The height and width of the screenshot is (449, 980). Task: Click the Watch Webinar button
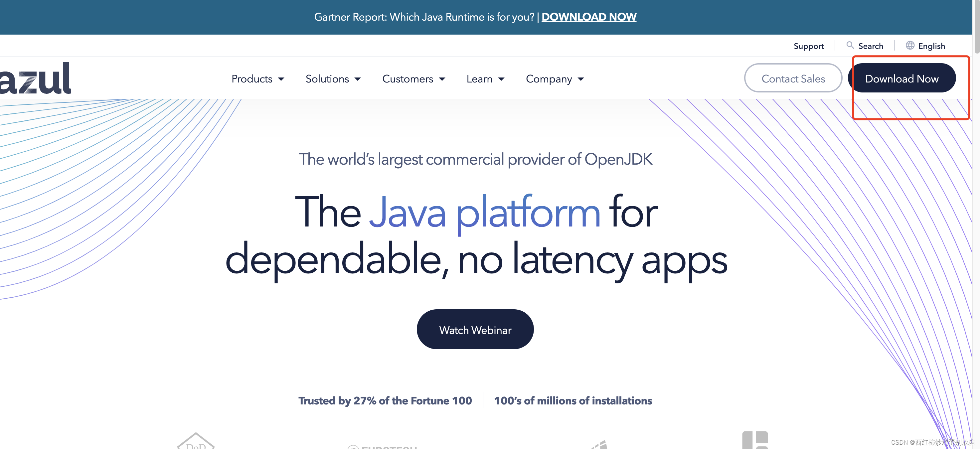click(x=475, y=330)
